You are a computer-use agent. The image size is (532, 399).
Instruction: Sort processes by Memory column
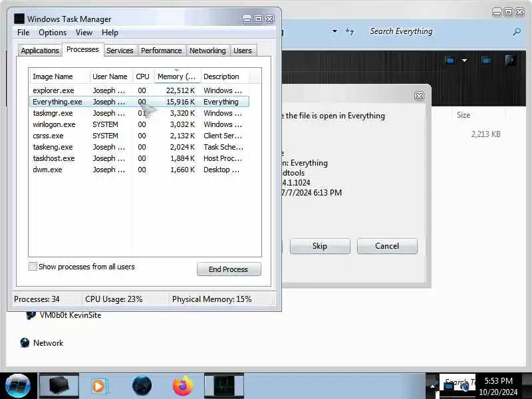pos(178,76)
